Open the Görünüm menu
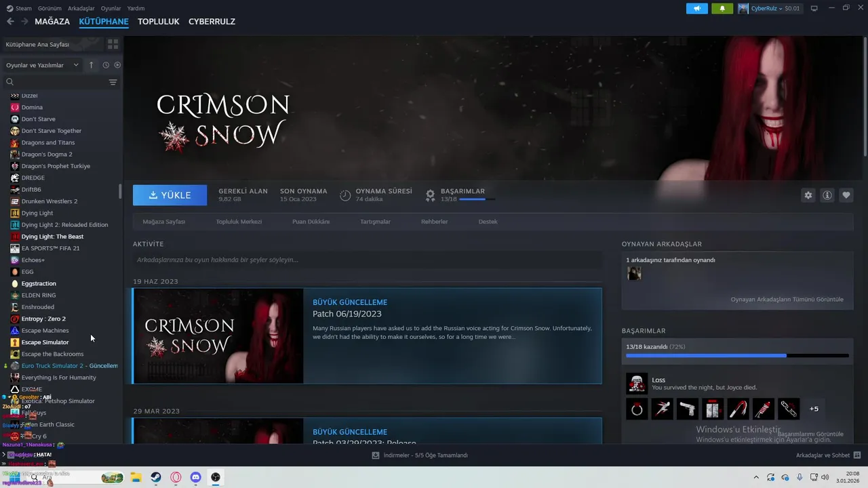The image size is (868, 488). [50, 8]
